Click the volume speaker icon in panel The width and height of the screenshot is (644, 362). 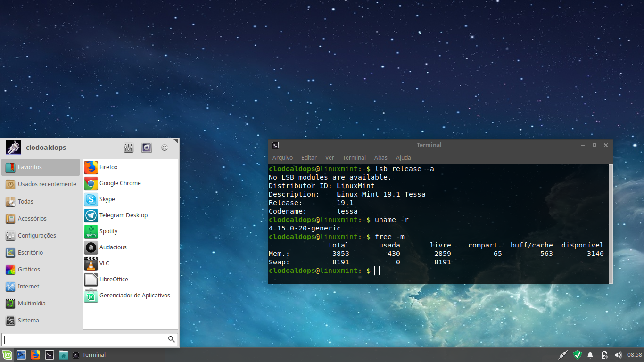(618, 355)
